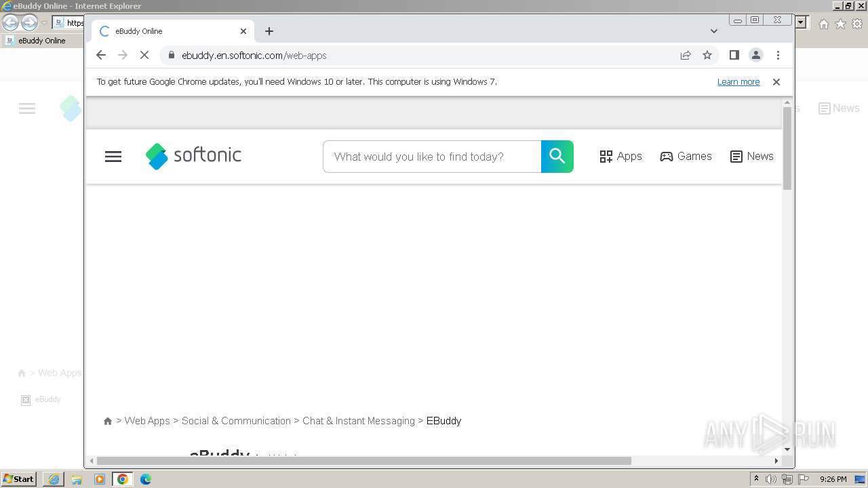This screenshot has height=488, width=868.
Task: Open hamburger menu in Internet Explorer page
Action: pyautogui.click(x=27, y=108)
